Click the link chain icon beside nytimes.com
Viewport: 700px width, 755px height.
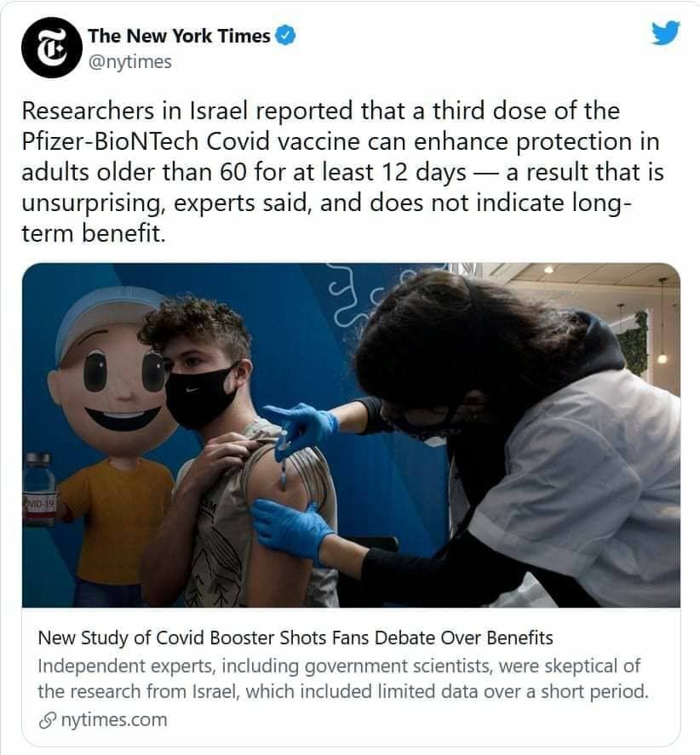(x=47, y=721)
